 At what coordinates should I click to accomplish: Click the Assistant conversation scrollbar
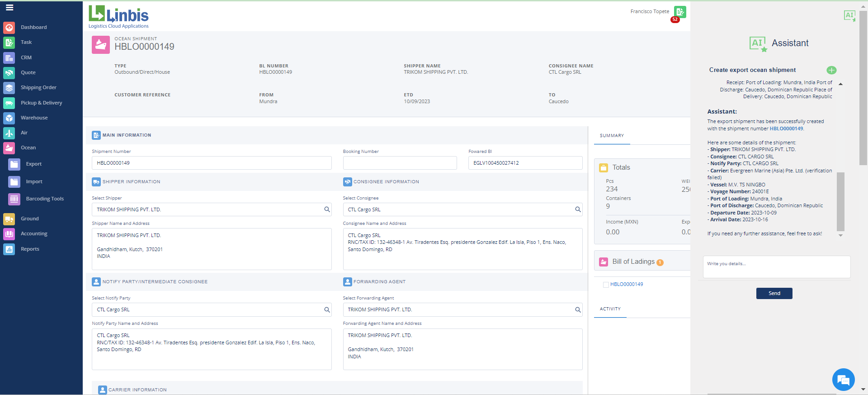[x=840, y=201]
